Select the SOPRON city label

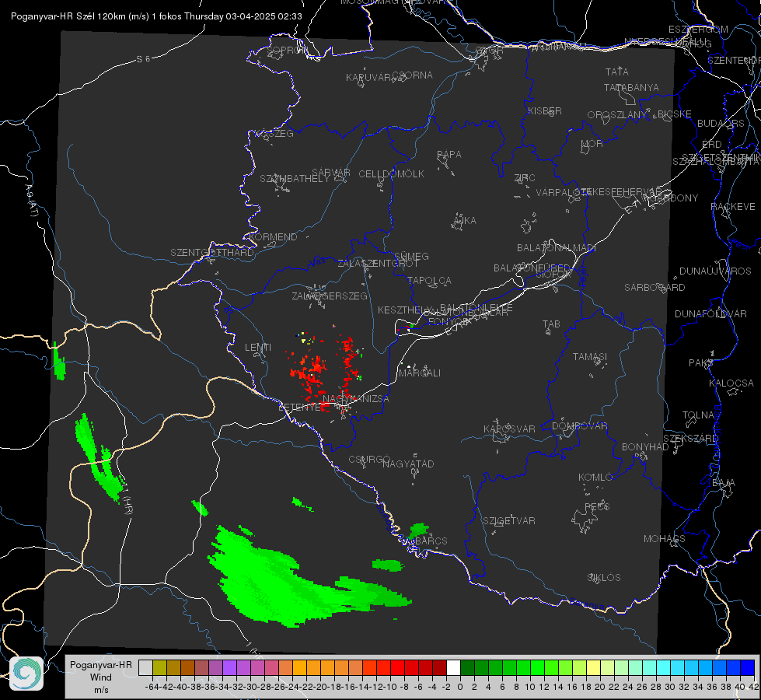(x=288, y=50)
